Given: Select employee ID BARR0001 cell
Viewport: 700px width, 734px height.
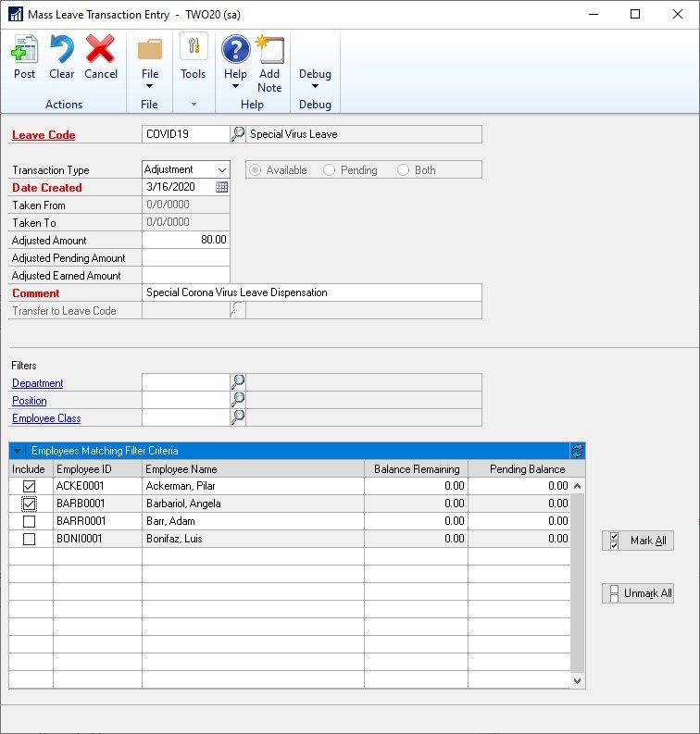Looking at the screenshot, I should pyautogui.click(x=97, y=521).
